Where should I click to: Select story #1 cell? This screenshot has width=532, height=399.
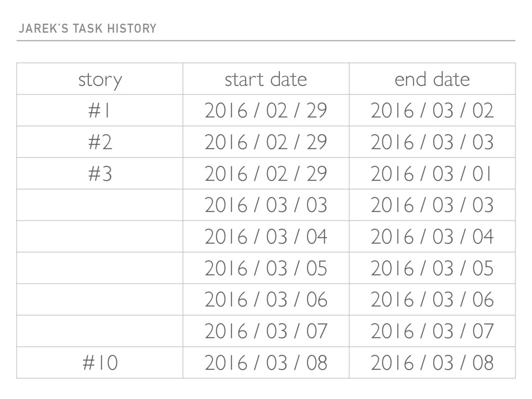click(100, 110)
